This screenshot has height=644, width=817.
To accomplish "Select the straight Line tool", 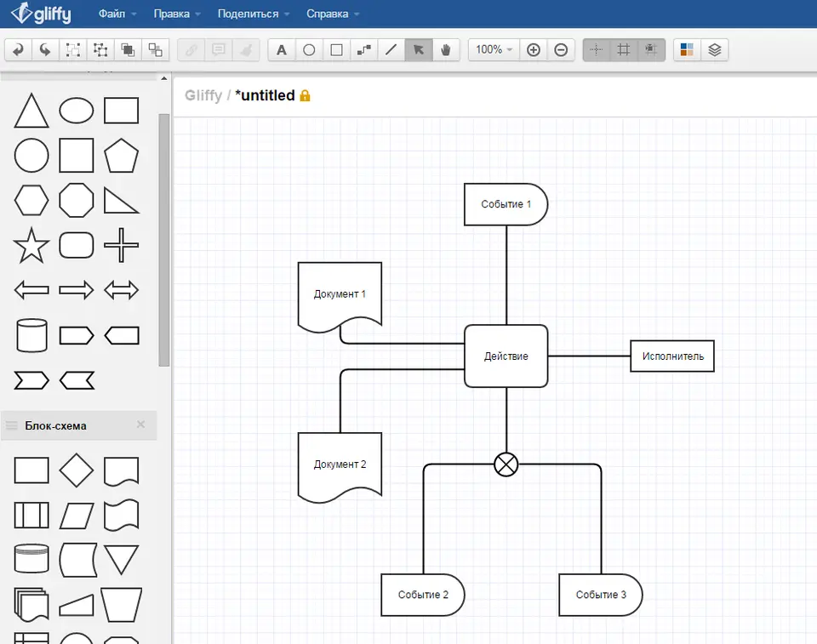I will pyautogui.click(x=391, y=50).
